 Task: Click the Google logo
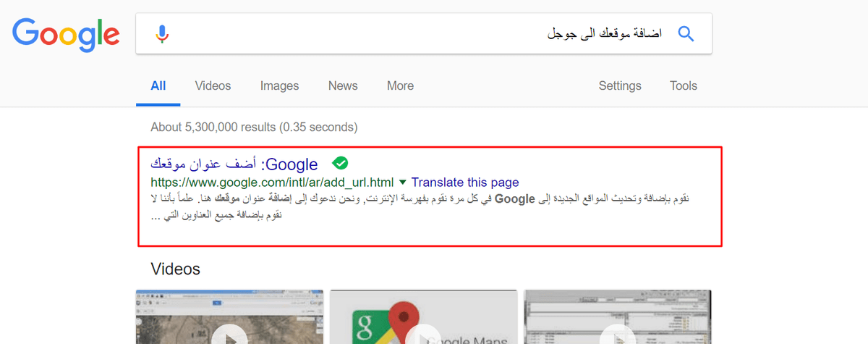[66, 34]
